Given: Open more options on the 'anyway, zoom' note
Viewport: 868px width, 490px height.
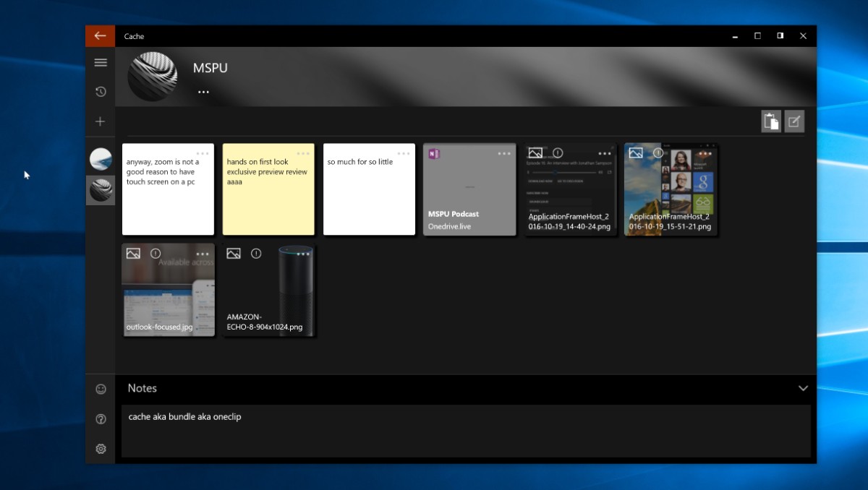Looking at the screenshot, I should 203,153.
